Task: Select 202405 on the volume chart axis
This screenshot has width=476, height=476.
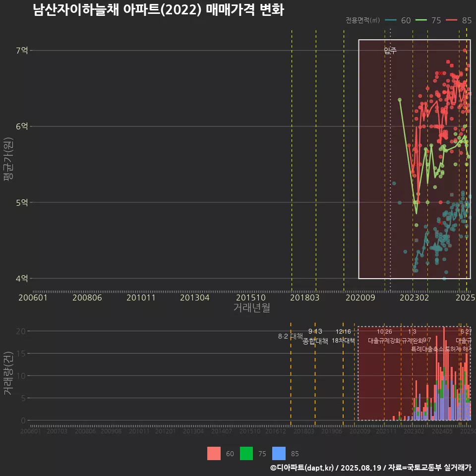Action: pyautogui.click(x=442, y=431)
